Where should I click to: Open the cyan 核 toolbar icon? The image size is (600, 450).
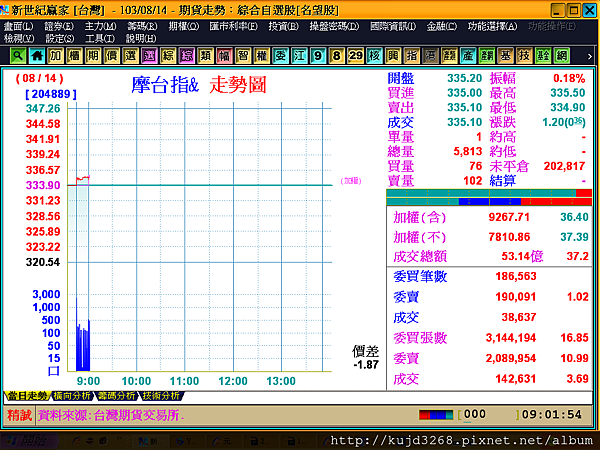pos(374,56)
